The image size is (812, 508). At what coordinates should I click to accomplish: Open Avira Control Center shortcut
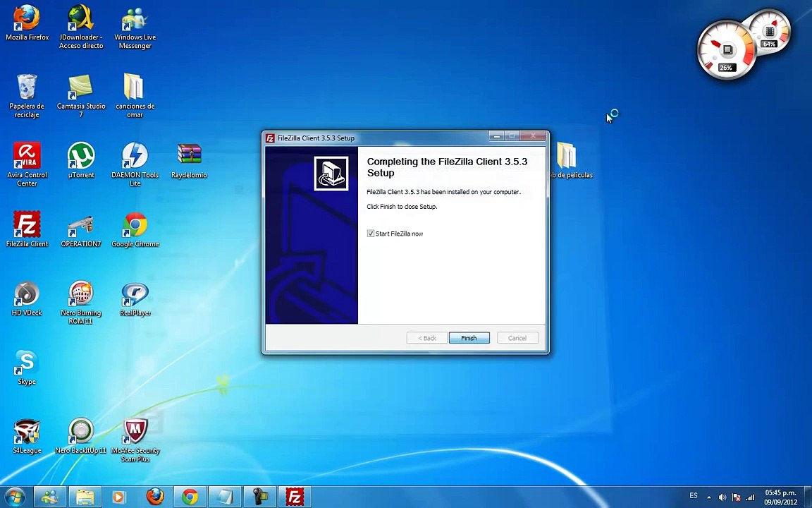pyautogui.click(x=27, y=164)
